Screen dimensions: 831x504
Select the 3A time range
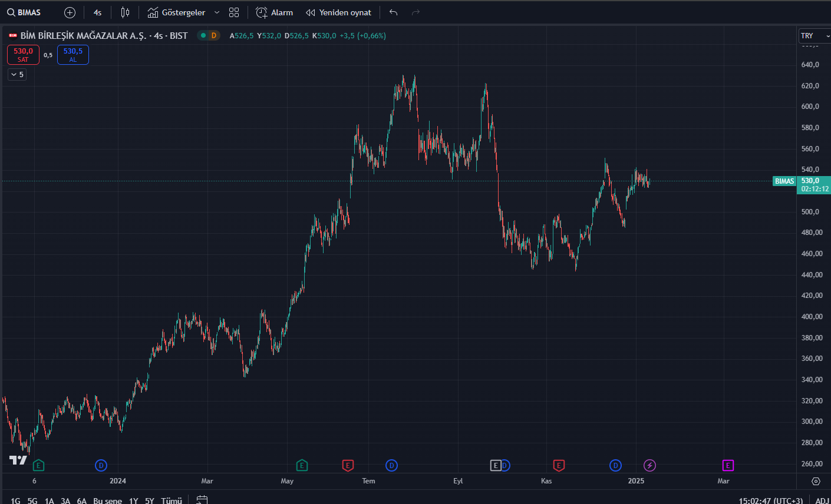pyautogui.click(x=65, y=500)
